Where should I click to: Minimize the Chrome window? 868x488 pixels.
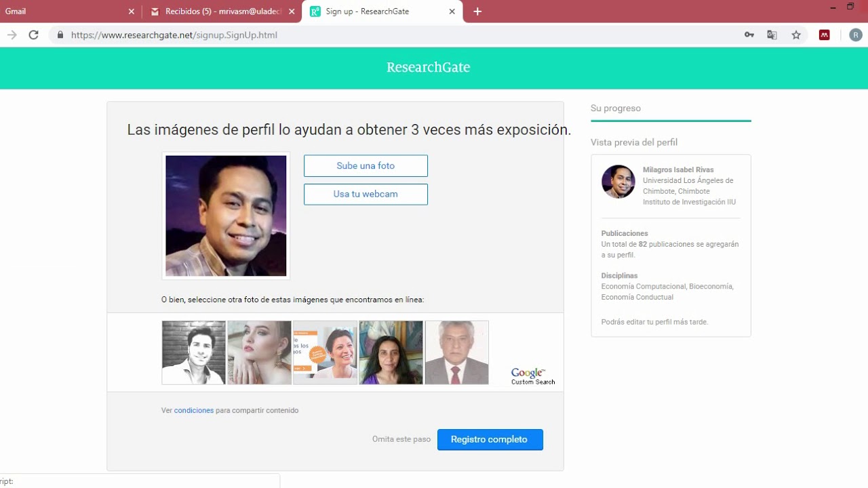pos(833,7)
